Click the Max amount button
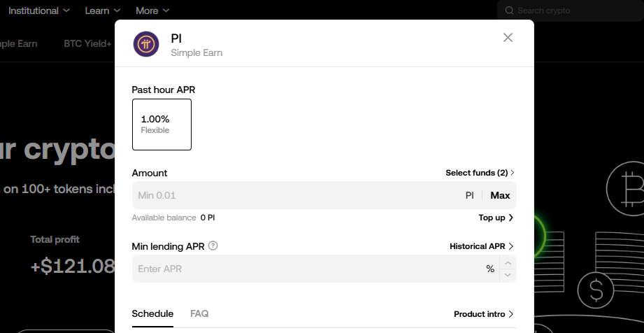 (x=500, y=195)
